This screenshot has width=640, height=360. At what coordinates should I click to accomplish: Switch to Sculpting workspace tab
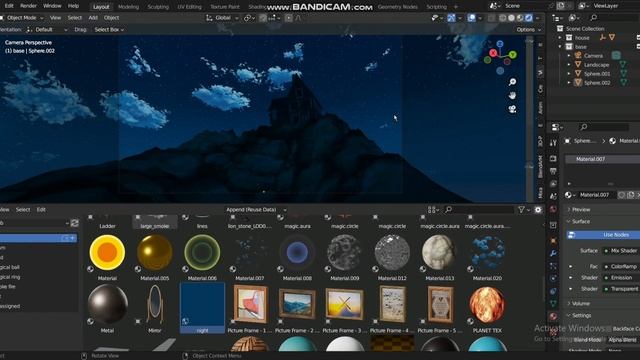pyautogui.click(x=158, y=7)
